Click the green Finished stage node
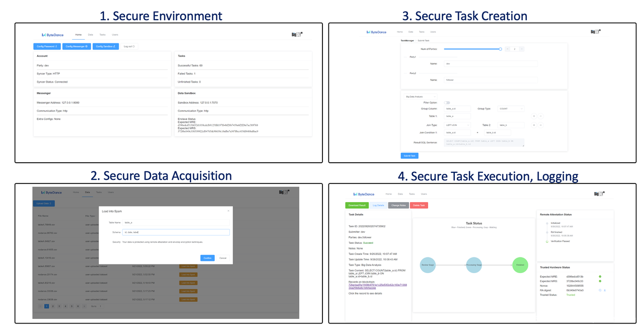The width and height of the screenshot is (644, 328). 520,265
